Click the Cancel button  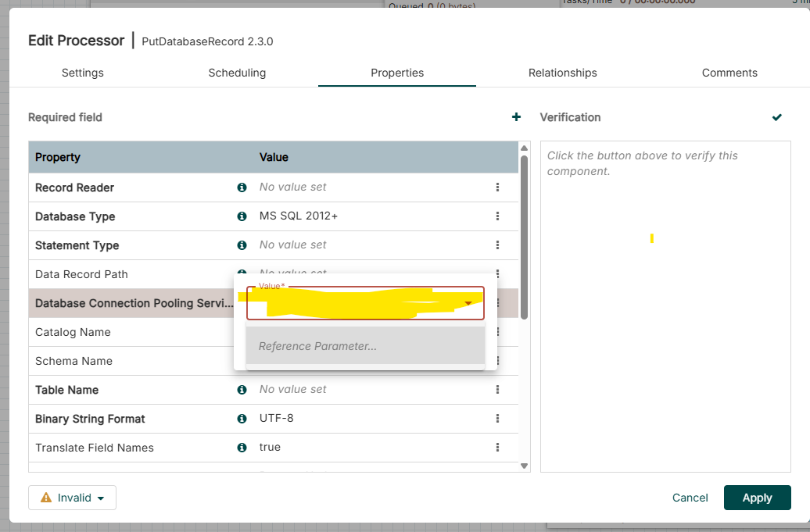(x=690, y=497)
